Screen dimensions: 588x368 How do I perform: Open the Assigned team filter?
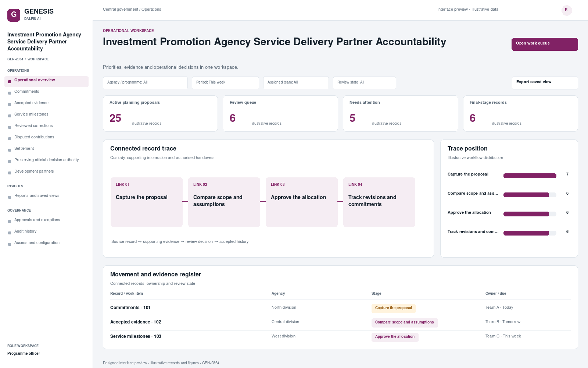[x=296, y=82]
